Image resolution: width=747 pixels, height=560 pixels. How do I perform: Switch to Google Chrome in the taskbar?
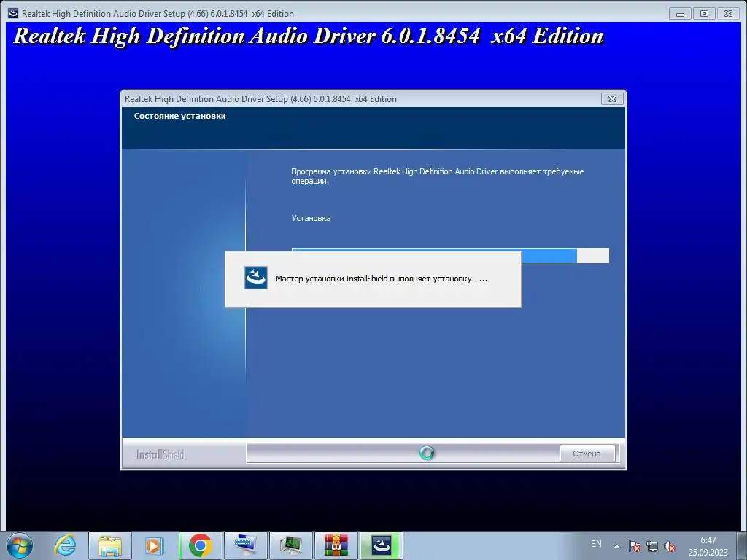coord(201,545)
